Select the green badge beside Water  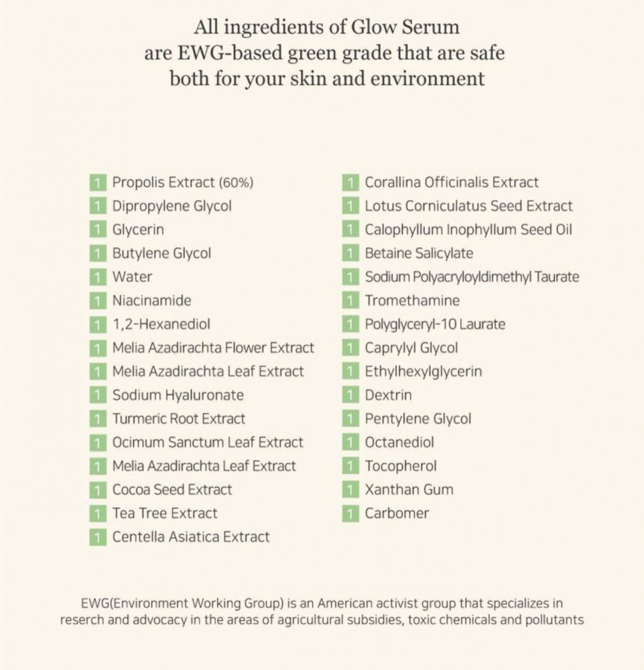[97, 277]
